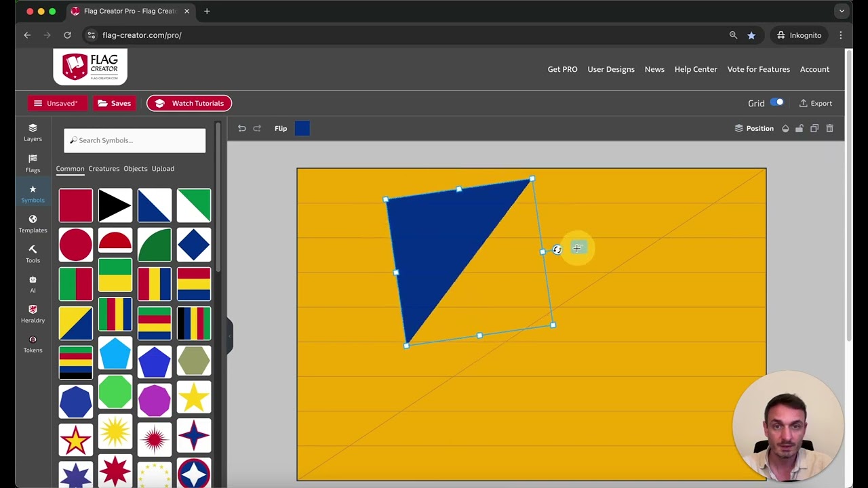Click the address bar URL
The width and height of the screenshot is (868, 488).
click(x=142, y=35)
